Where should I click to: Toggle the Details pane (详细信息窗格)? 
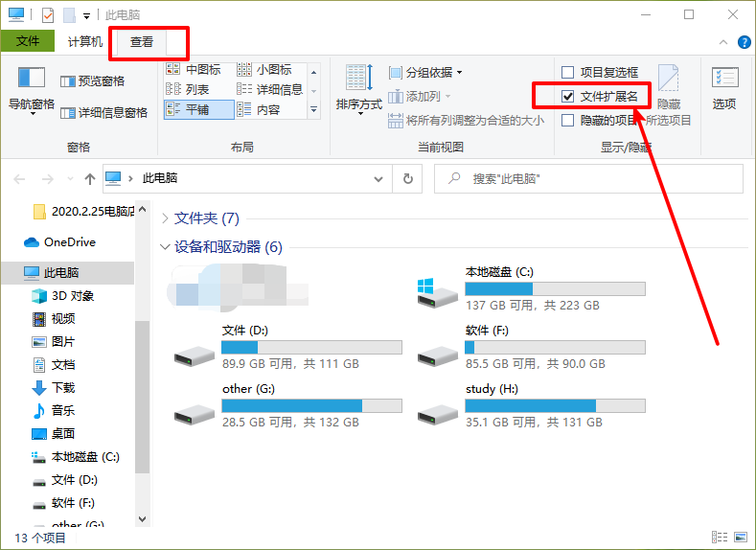[103, 113]
